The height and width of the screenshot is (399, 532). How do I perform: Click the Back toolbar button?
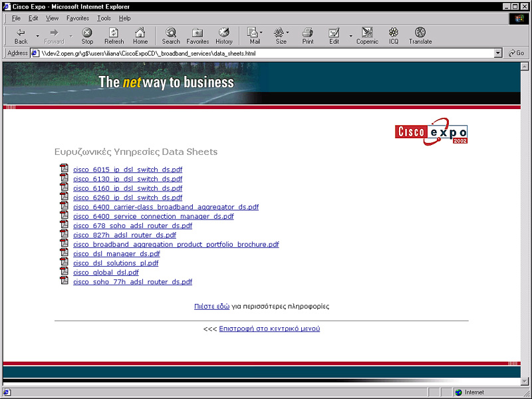(21, 36)
